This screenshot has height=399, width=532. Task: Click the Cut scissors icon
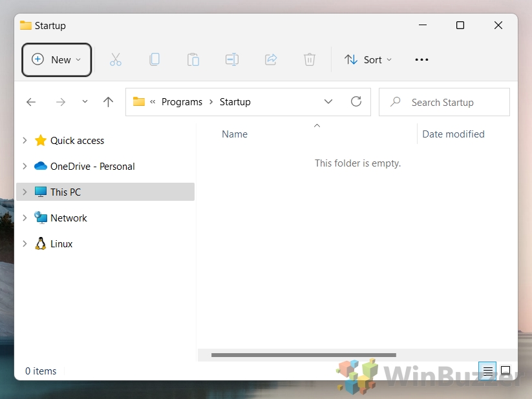pos(116,59)
